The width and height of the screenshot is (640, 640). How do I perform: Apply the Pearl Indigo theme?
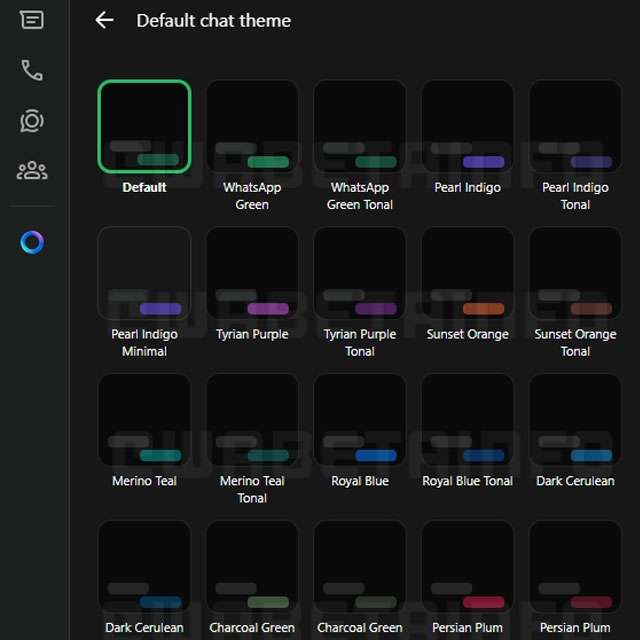click(x=468, y=127)
